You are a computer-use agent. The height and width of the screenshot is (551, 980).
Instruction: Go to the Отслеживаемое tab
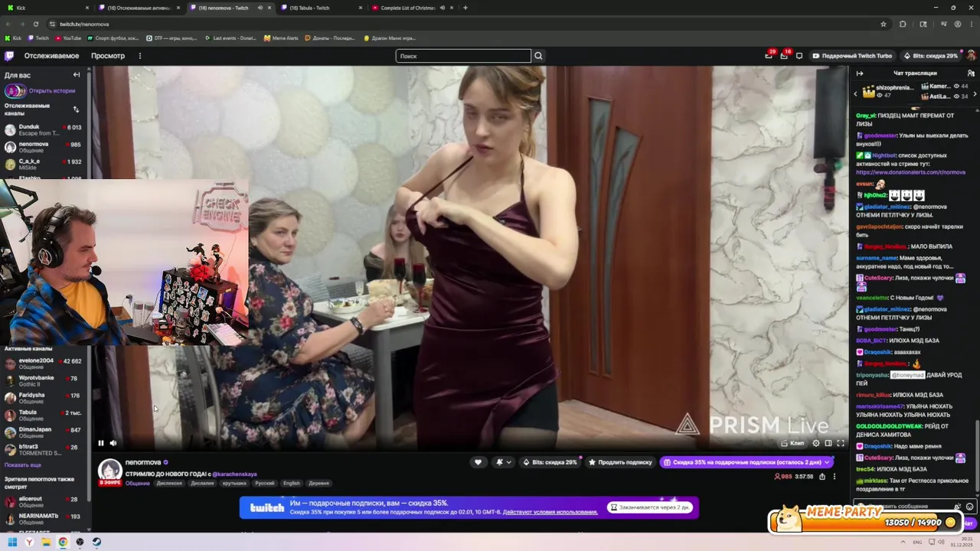coord(51,56)
